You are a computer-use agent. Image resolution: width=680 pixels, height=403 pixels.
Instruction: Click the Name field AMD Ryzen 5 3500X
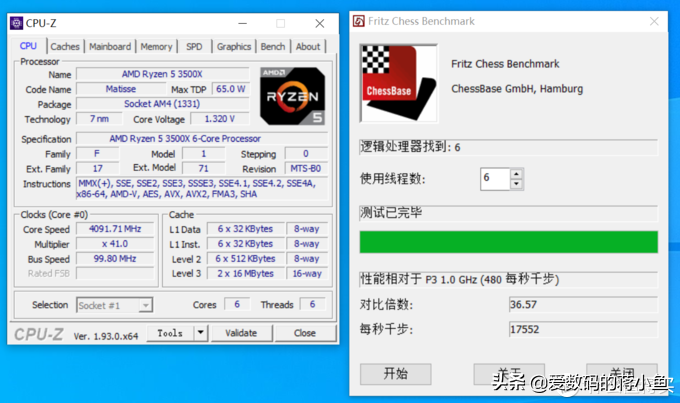[x=163, y=74]
